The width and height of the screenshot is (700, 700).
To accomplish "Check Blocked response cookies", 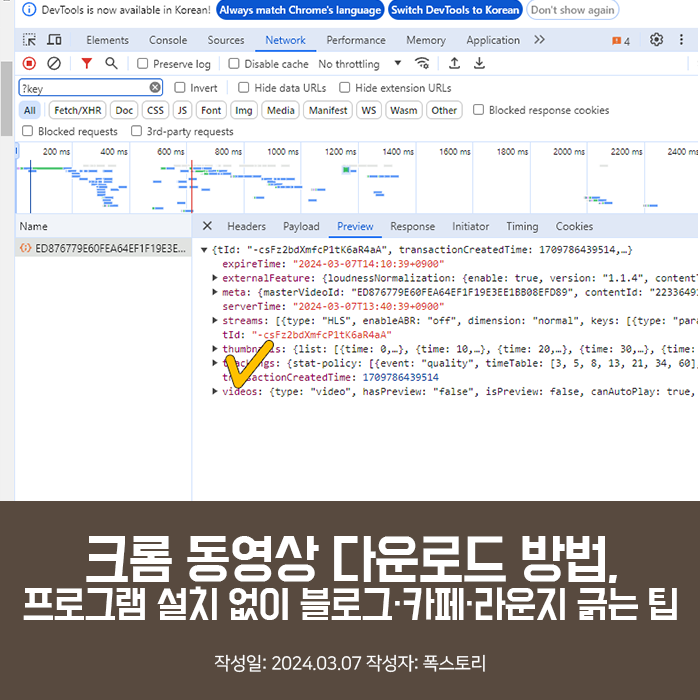I will click(479, 110).
